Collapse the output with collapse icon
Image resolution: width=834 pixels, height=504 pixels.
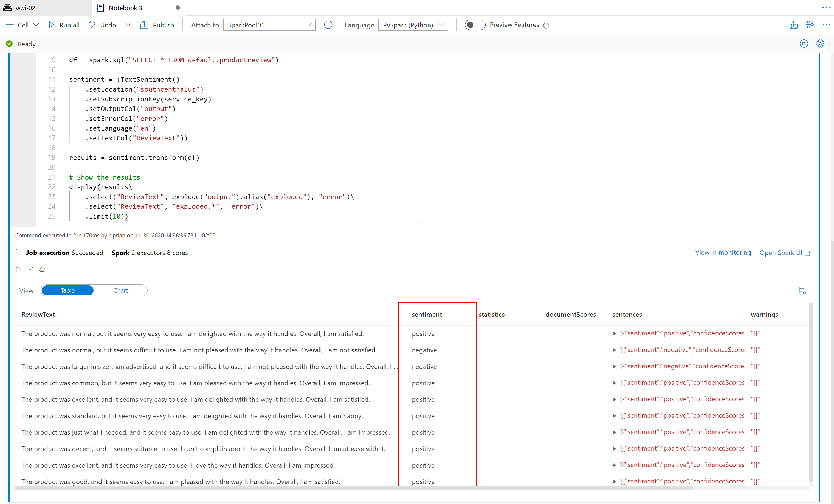pyautogui.click(x=30, y=269)
